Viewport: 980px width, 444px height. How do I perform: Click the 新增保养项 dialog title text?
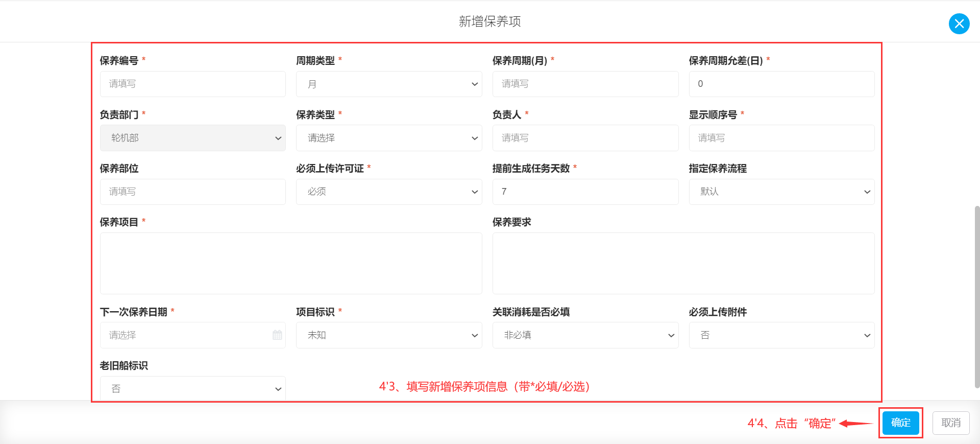[x=489, y=21]
